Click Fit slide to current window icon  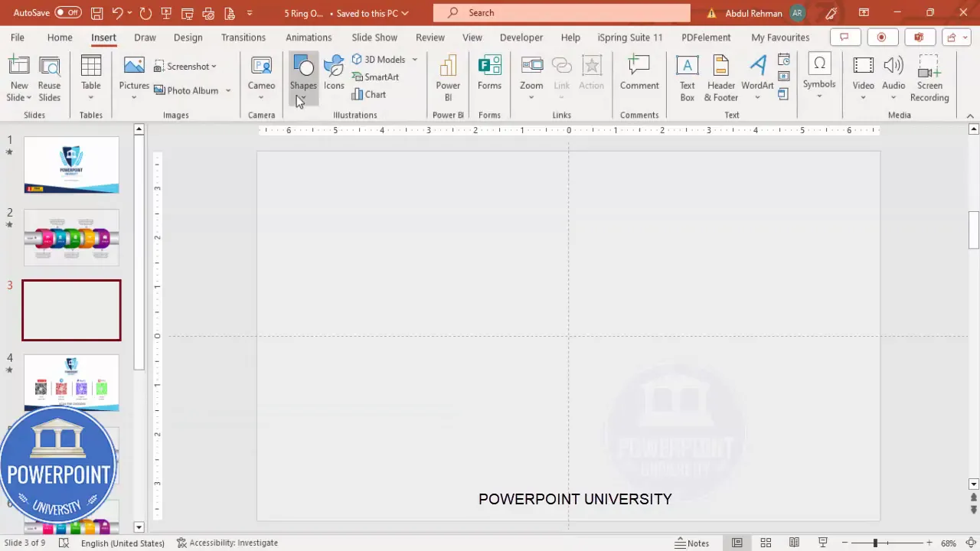point(970,543)
